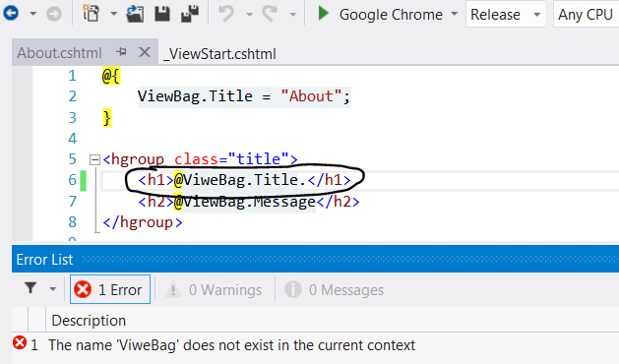
Task: Click the Navigate Forward arrow icon
Action: (54, 14)
